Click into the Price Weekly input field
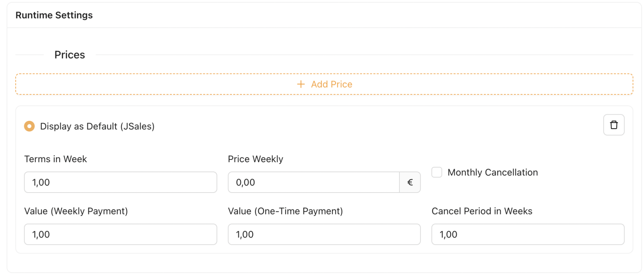644x275 pixels. coord(314,183)
